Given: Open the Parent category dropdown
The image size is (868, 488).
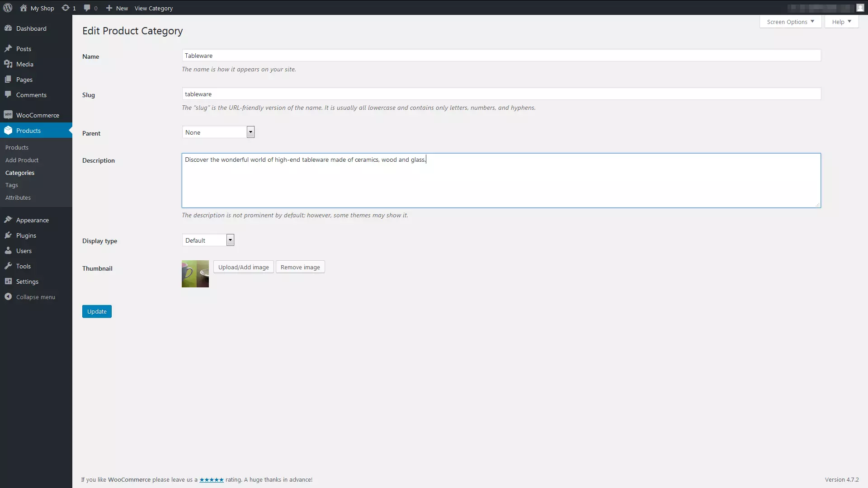Looking at the screenshot, I should tap(218, 132).
